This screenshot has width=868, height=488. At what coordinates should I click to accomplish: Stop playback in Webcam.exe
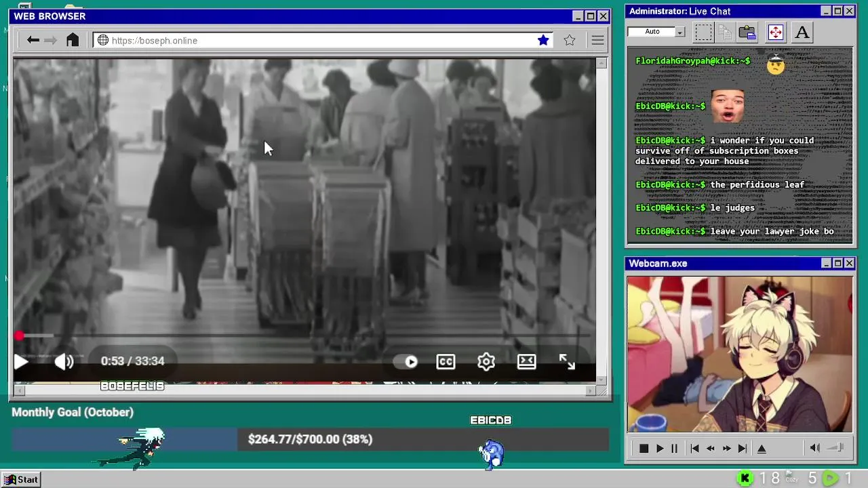[644, 448]
